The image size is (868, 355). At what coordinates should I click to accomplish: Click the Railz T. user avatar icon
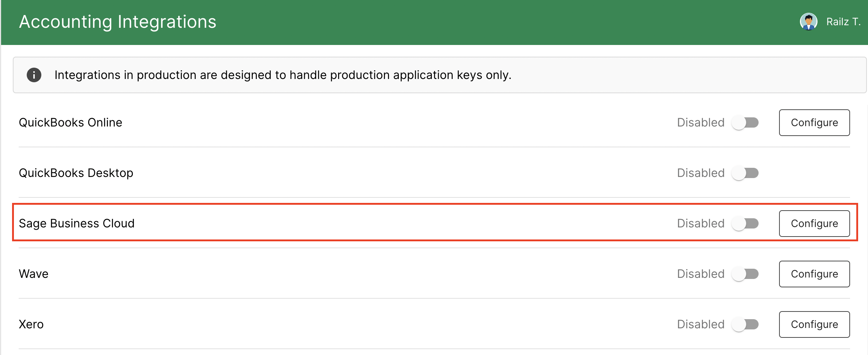[808, 22]
